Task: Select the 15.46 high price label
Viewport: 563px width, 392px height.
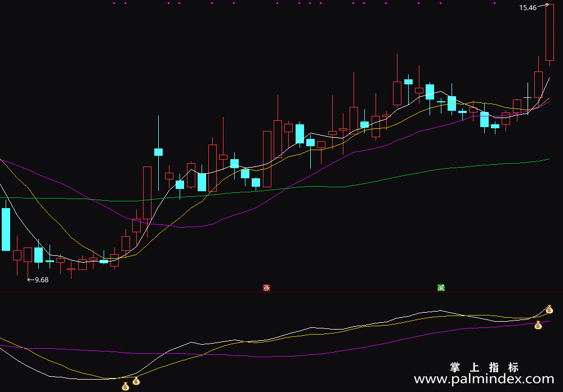Action: point(528,7)
